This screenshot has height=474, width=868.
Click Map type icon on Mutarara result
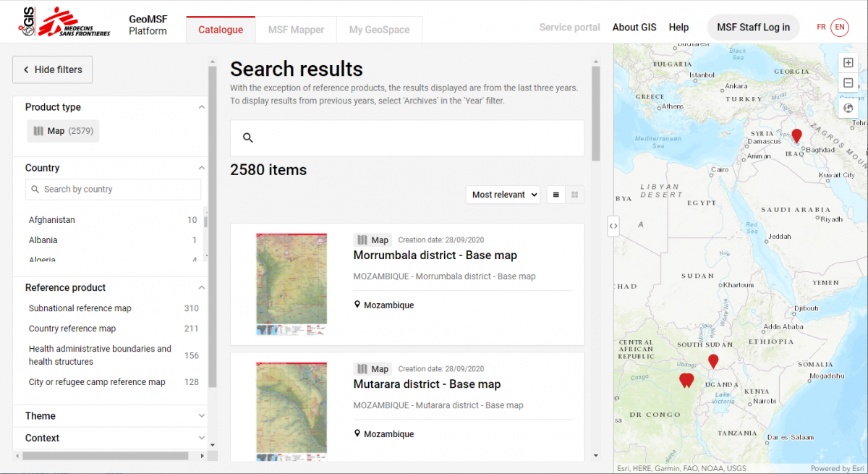[362, 369]
